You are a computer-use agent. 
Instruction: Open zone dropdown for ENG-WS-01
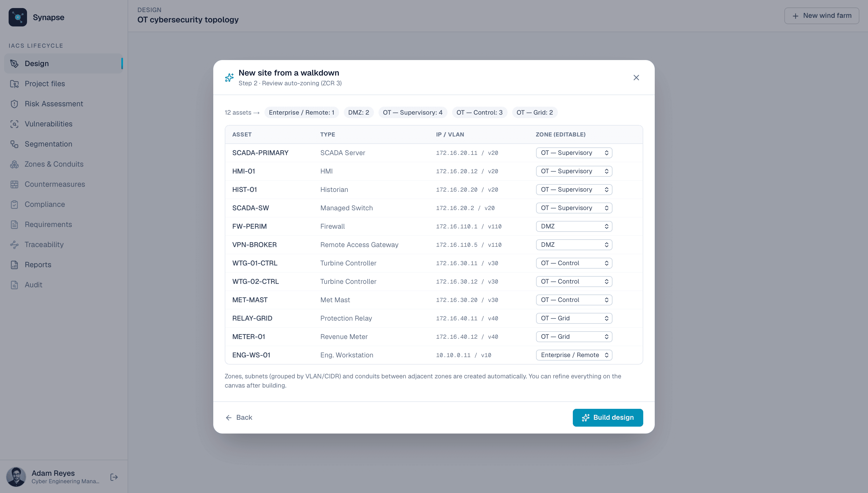click(x=574, y=355)
